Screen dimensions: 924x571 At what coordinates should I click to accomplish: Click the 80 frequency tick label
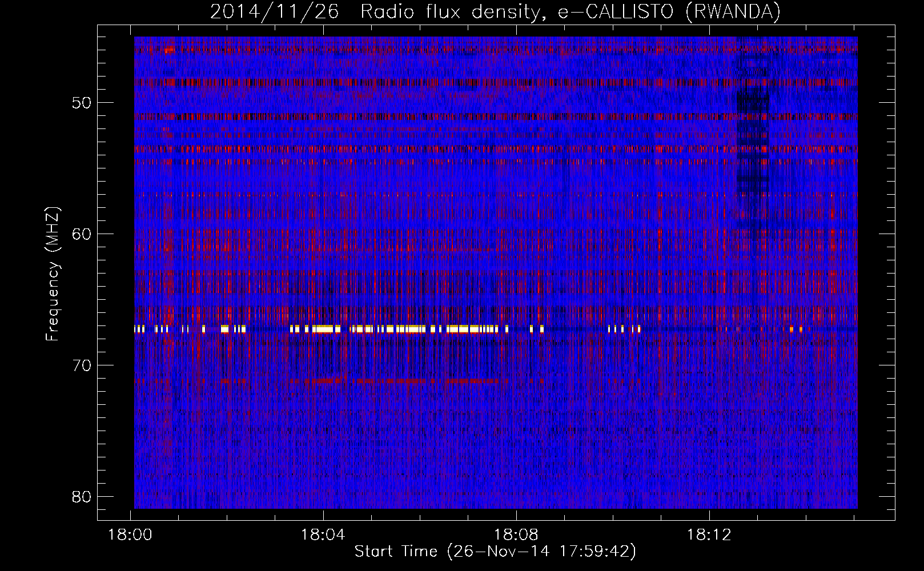[x=82, y=497]
